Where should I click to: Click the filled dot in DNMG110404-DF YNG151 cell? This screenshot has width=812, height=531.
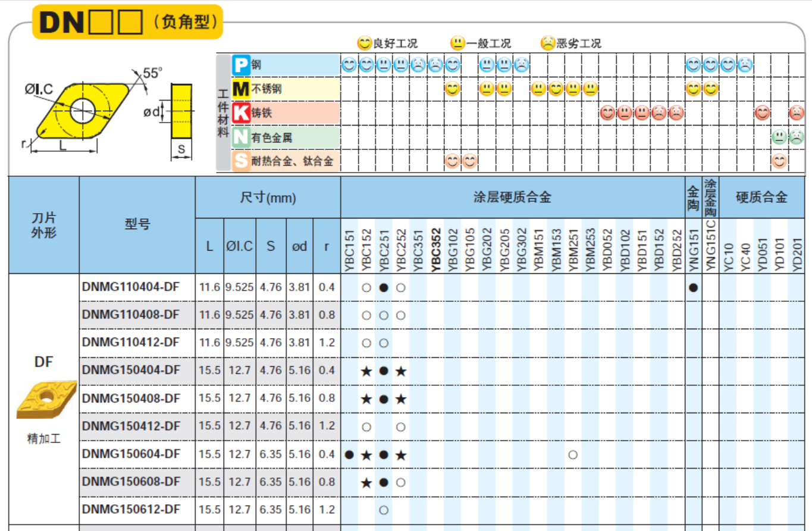693,288
